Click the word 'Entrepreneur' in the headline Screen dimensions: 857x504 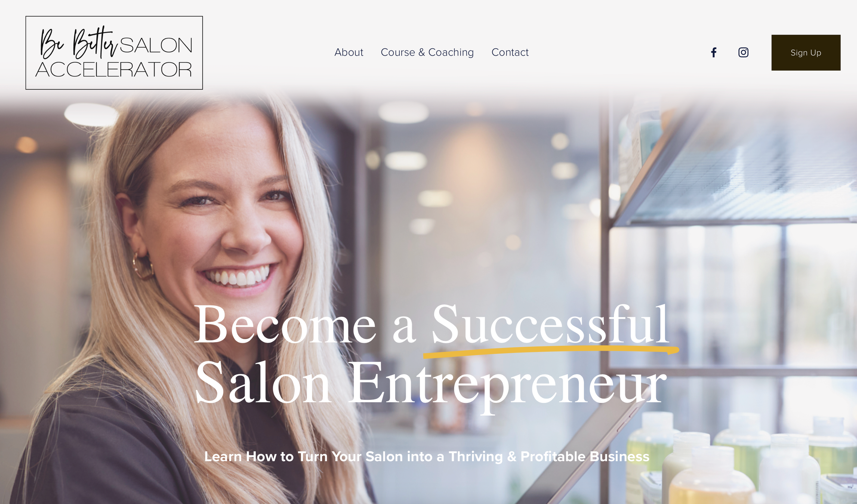507,386
